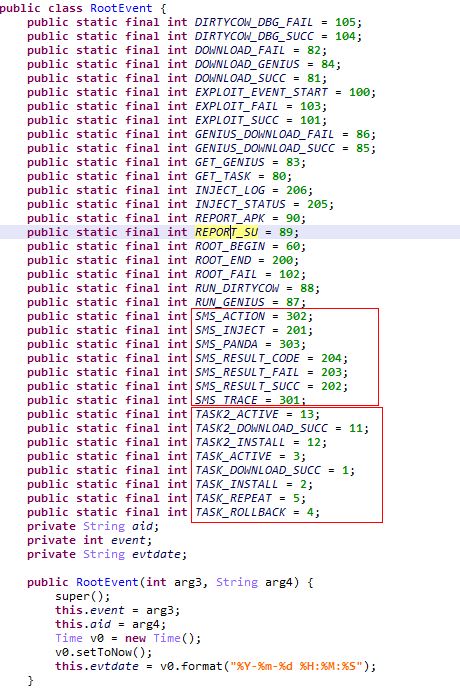The height and width of the screenshot is (694, 460).
Task: Select EXPLOIT_EVENT_START constant name
Action: [261, 93]
